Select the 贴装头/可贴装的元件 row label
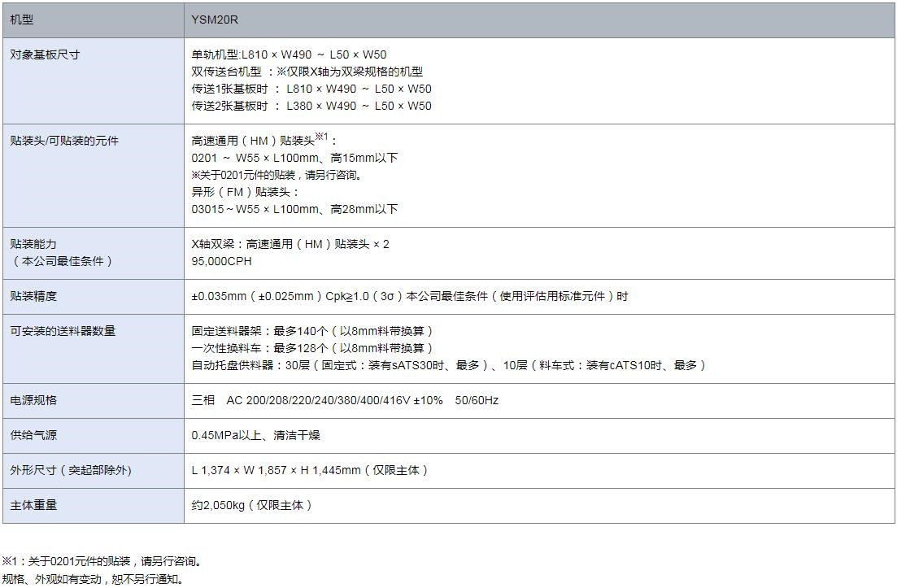897x588 pixels. (63, 141)
